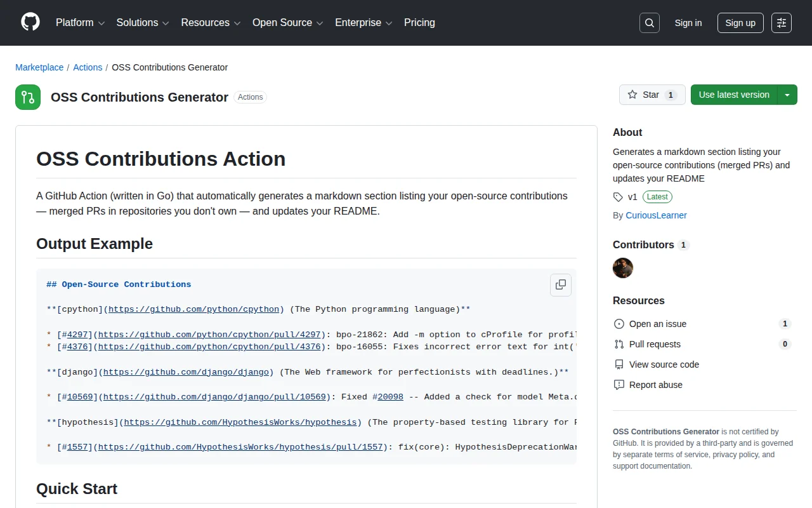Open the contributor avatar

623,268
